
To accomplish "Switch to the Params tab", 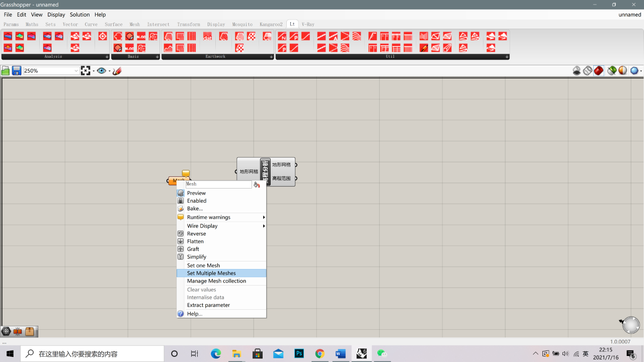I will click(11, 24).
